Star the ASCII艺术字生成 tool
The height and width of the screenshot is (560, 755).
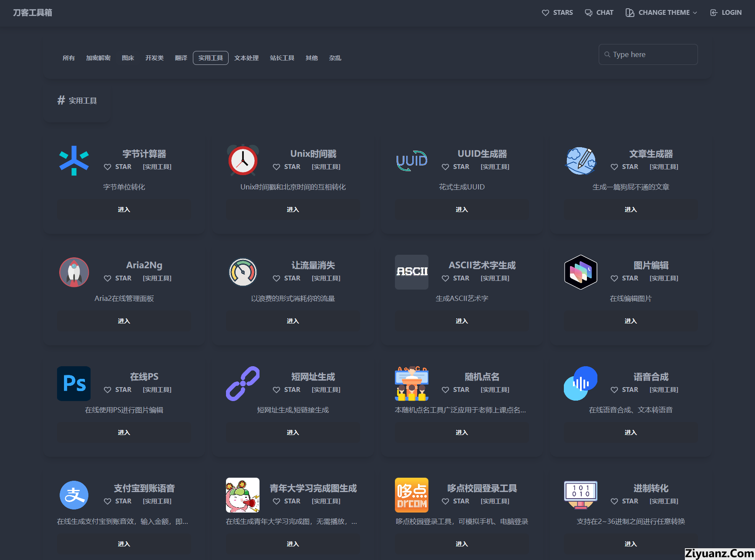(x=455, y=278)
